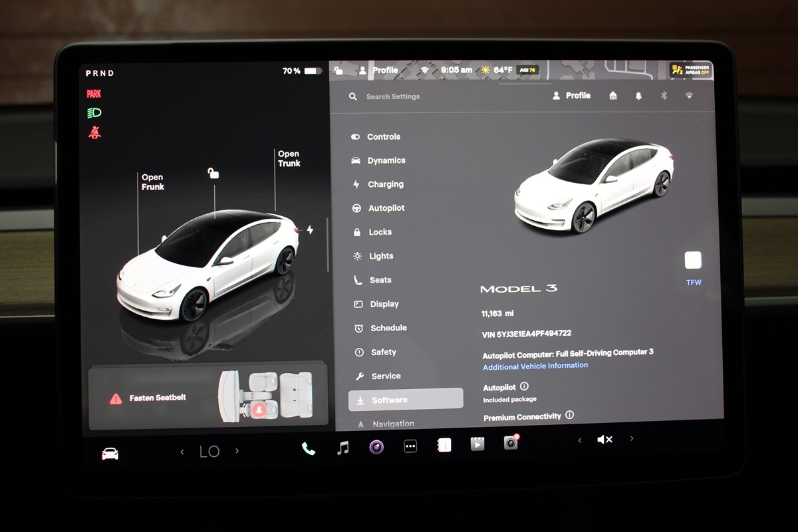
Task: Launch the purple camera app
Action: 376,447
